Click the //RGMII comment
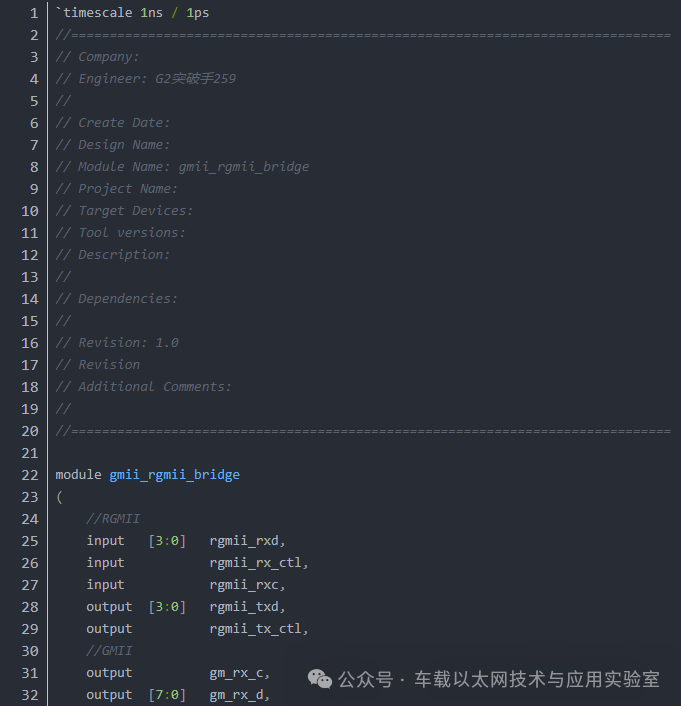This screenshot has width=681, height=706. [113, 519]
